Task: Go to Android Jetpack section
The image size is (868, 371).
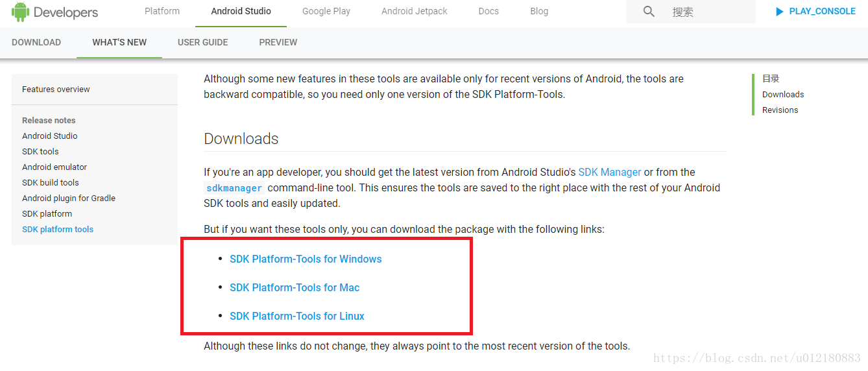Action: point(415,11)
